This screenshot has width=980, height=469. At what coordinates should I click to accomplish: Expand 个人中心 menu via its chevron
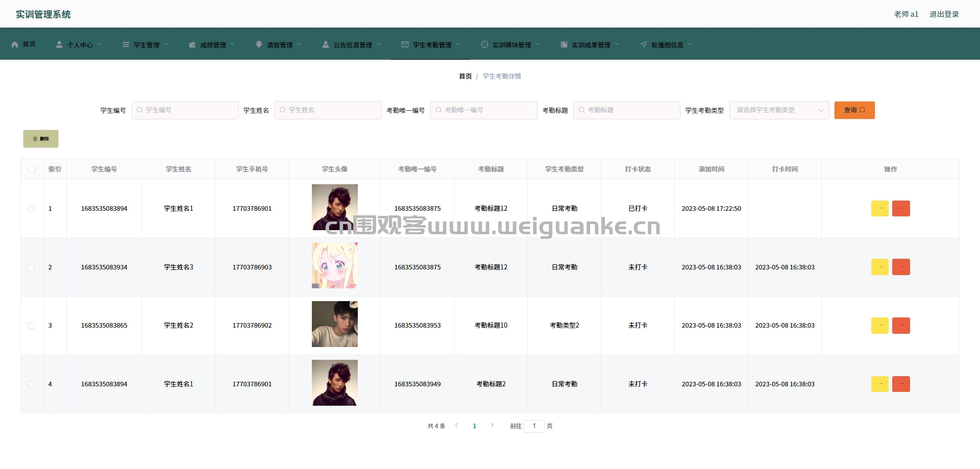click(x=100, y=44)
